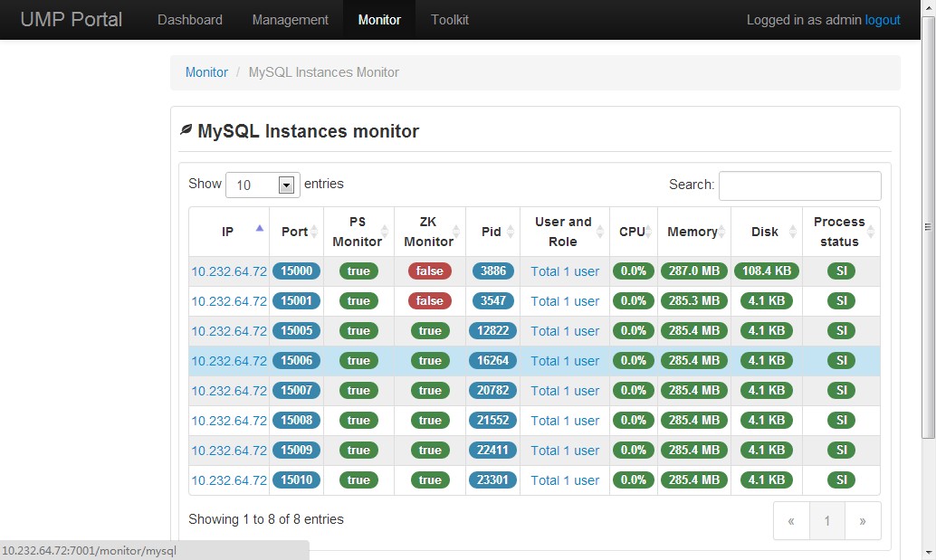
Task: Open the Management nav menu
Action: (x=290, y=20)
